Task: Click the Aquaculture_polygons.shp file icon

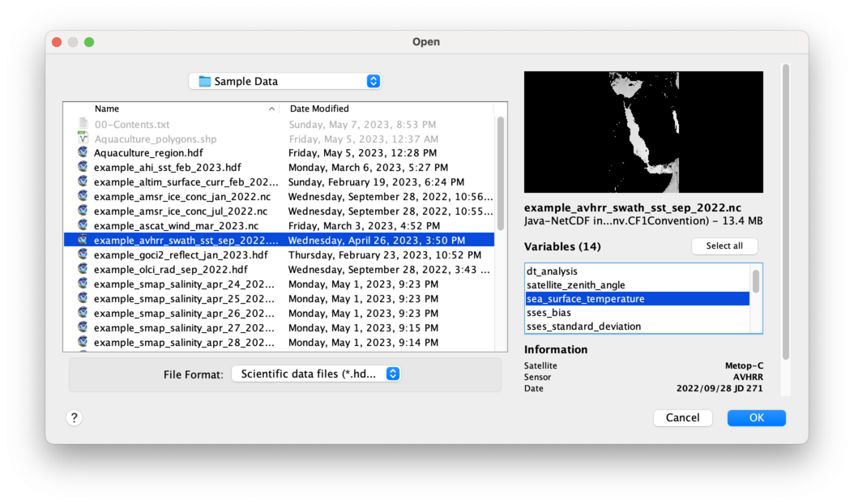Action: pyautogui.click(x=83, y=139)
